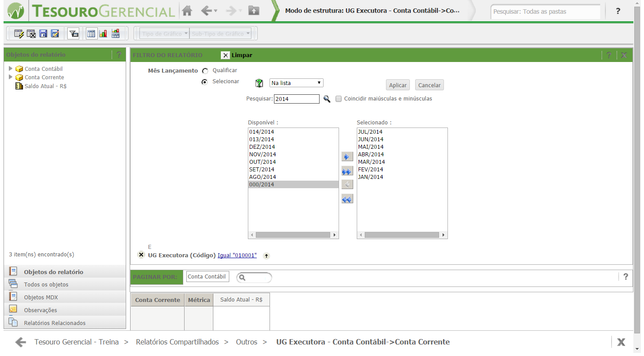Click the Cancelar button
Viewport: 644px width, 356px height.
point(429,85)
